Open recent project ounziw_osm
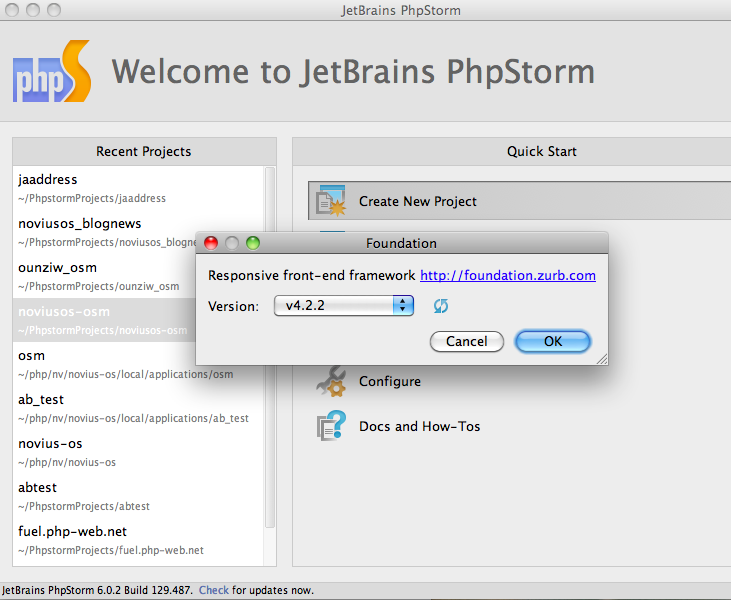The image size is (731, 600). [104, 276]
